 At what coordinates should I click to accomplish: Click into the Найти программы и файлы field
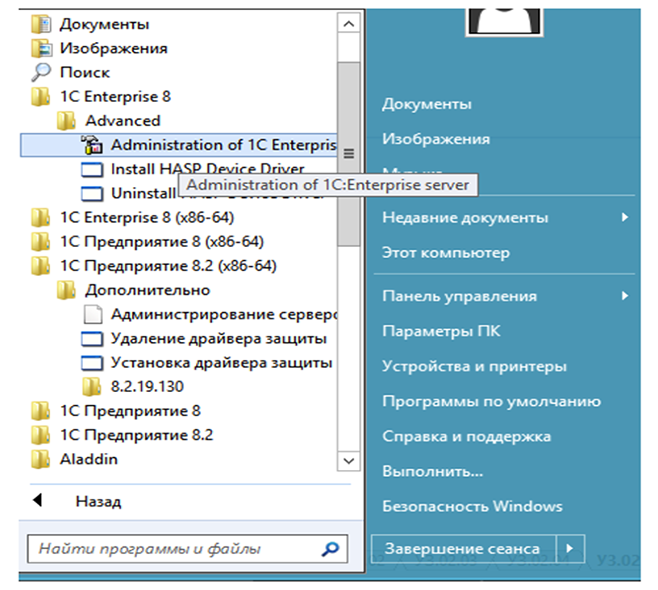pos(188,548)
